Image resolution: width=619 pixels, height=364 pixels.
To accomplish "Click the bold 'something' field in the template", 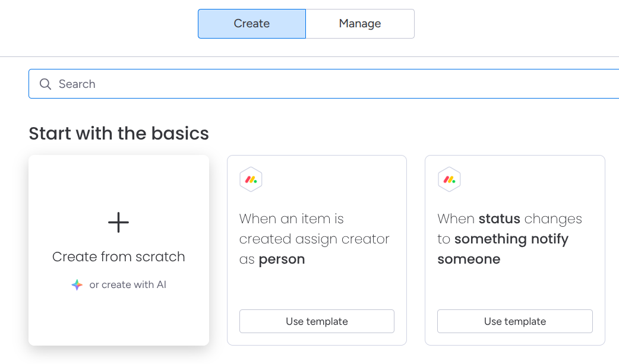I will 490,239.
